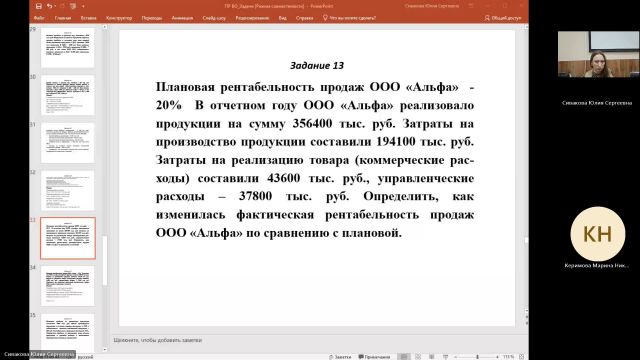Click the zoom slider handle
Image resolution: width=640 pixels, height=360 pixels.
click(x=477, y=357)
